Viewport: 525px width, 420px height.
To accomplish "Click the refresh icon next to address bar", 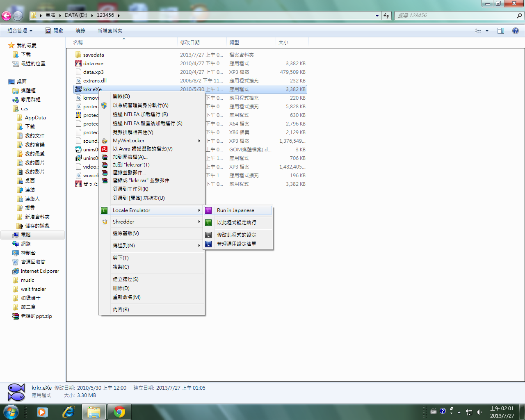I will (x=386, y=16).
